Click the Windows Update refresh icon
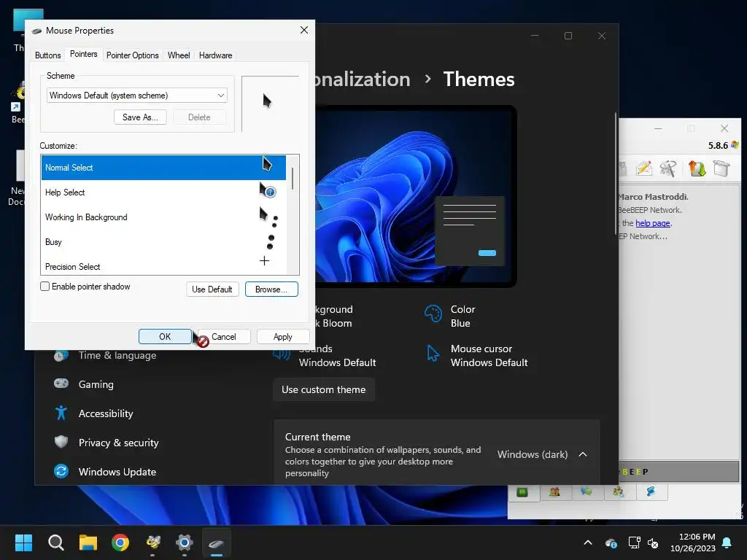The height and width of the screenshot is (560, 747). [61, 471]
